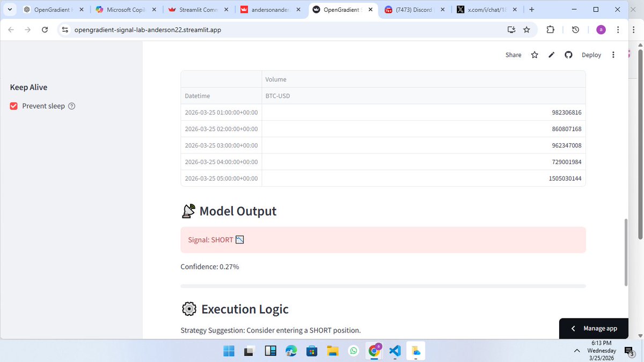Open the browser history clock icon

coord(575,30)
